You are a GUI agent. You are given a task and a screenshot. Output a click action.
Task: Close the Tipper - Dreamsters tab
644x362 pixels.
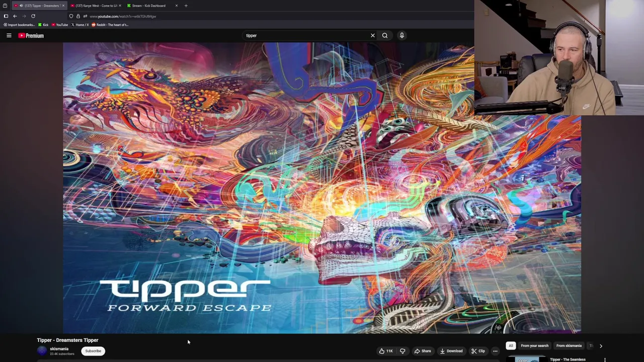pyautogui.click(x=63, y=6)
